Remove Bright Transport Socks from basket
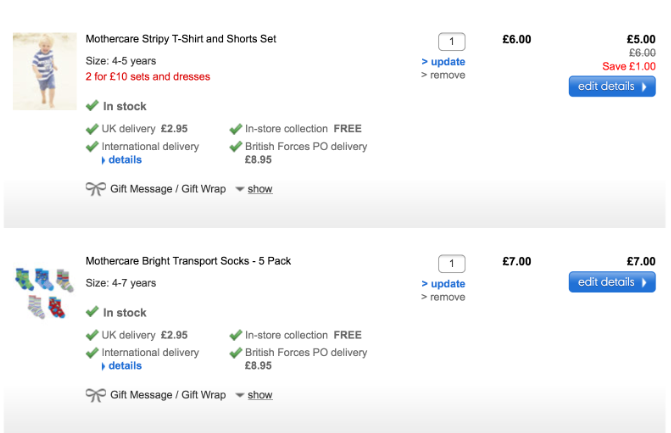 coord(443,297)
